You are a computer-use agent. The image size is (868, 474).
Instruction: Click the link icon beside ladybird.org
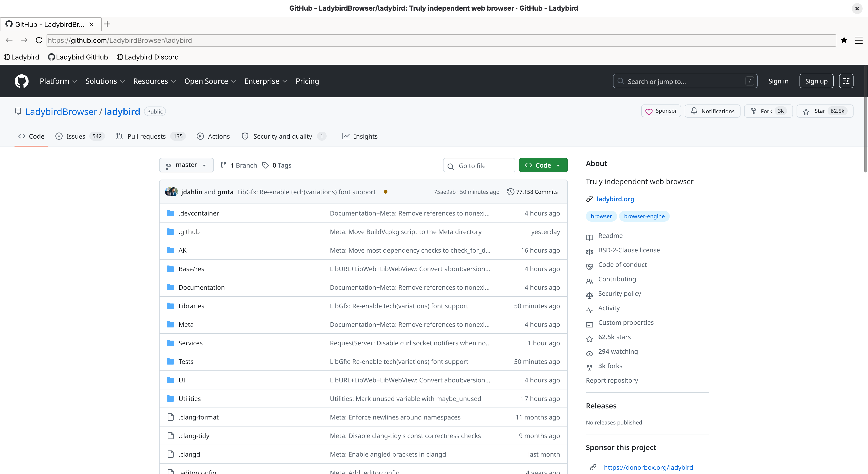[589, 199]
